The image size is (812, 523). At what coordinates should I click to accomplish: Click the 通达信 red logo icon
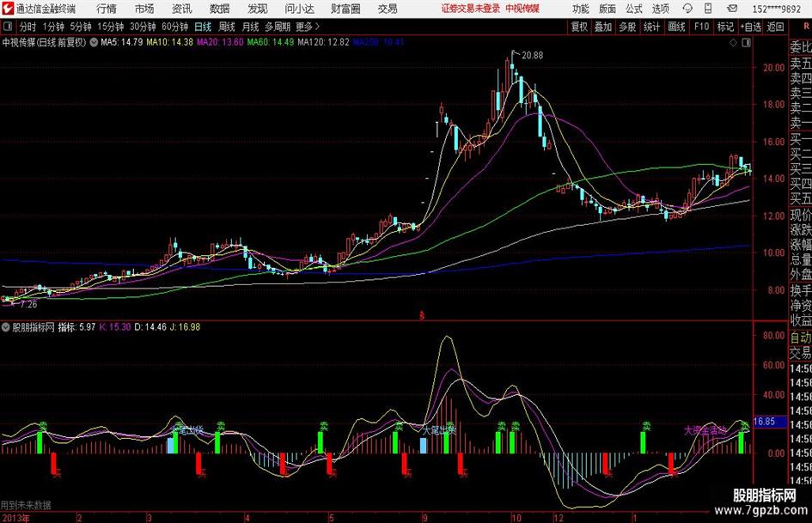(8, 9)
